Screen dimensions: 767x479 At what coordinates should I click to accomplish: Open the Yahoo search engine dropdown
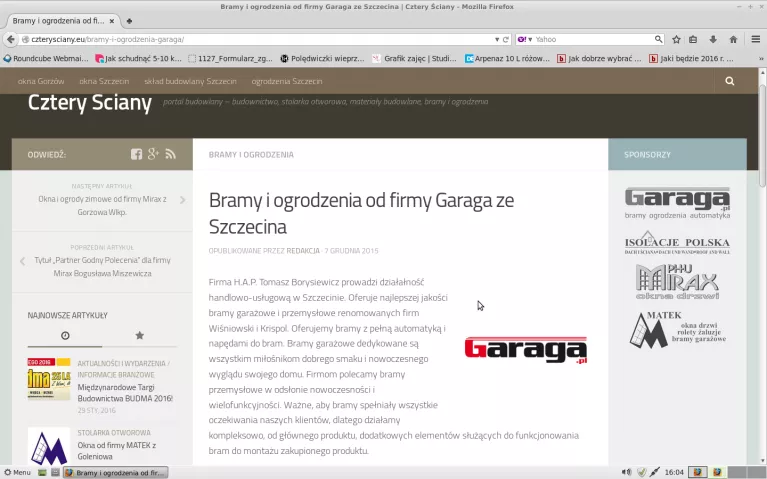(525, 39)
